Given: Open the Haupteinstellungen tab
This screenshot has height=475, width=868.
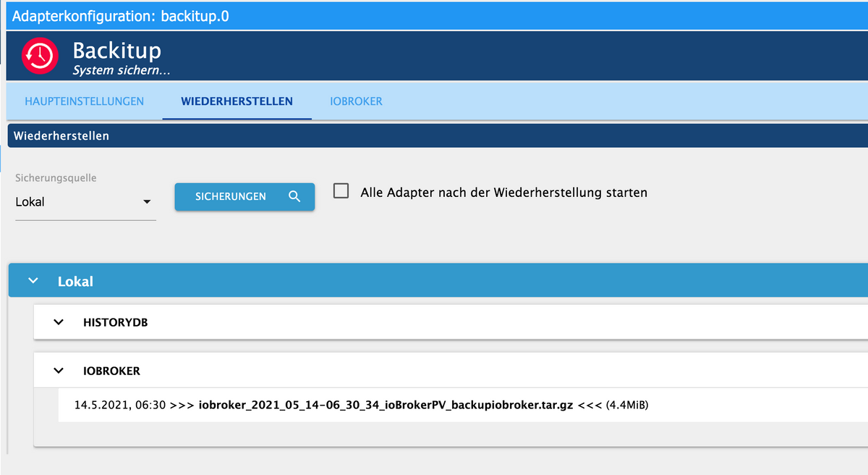Looking at the screenshot, I should tap(84, 101).
